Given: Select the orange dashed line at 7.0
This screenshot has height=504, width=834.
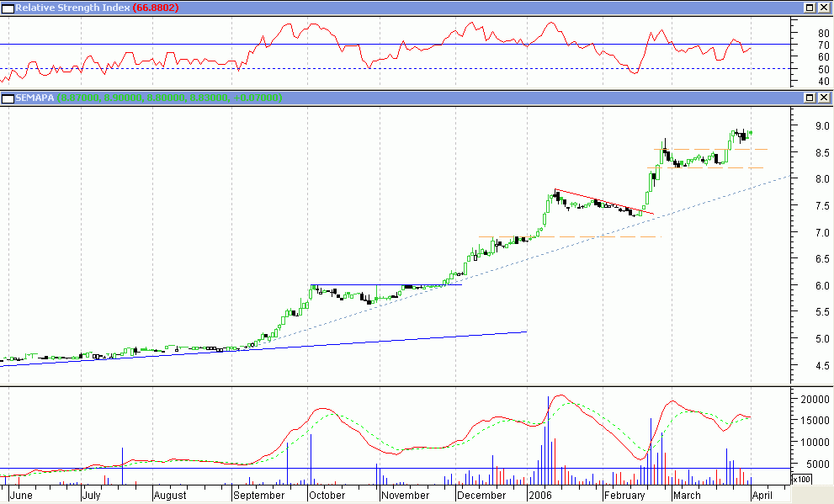Looking at the screenshot, I should click(x=571, y=236).
